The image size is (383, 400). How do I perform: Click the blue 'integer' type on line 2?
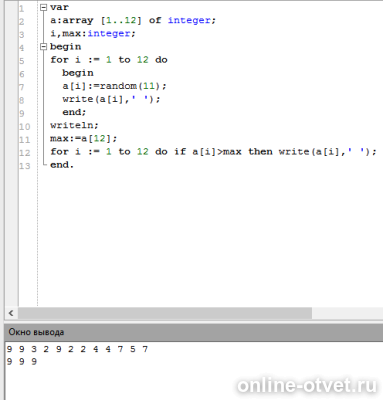coord(189,20)
